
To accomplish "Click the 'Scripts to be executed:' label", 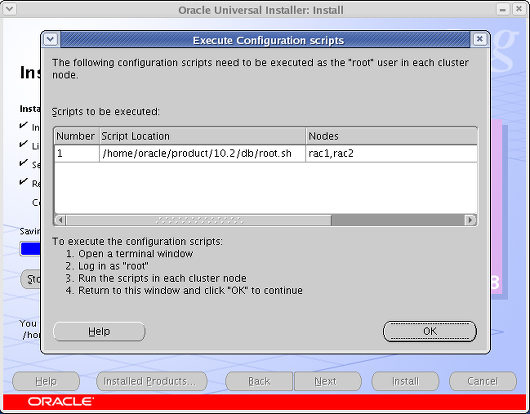I will tap(105, 111).
